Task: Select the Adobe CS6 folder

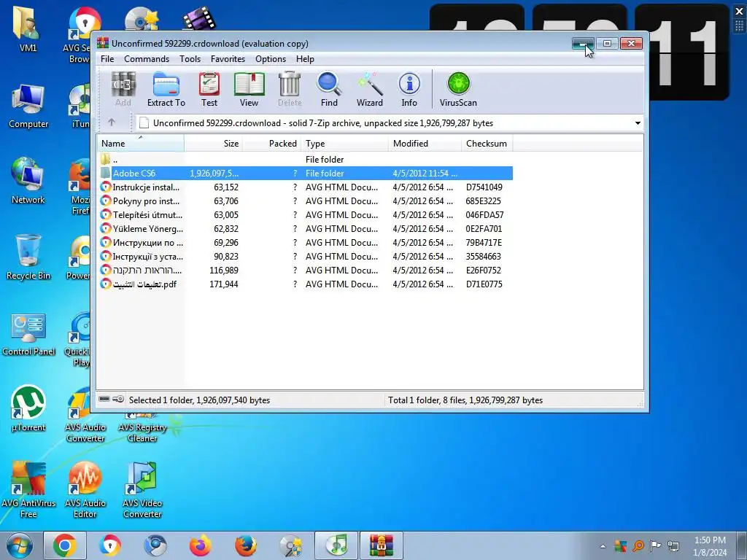Action: 305,174
